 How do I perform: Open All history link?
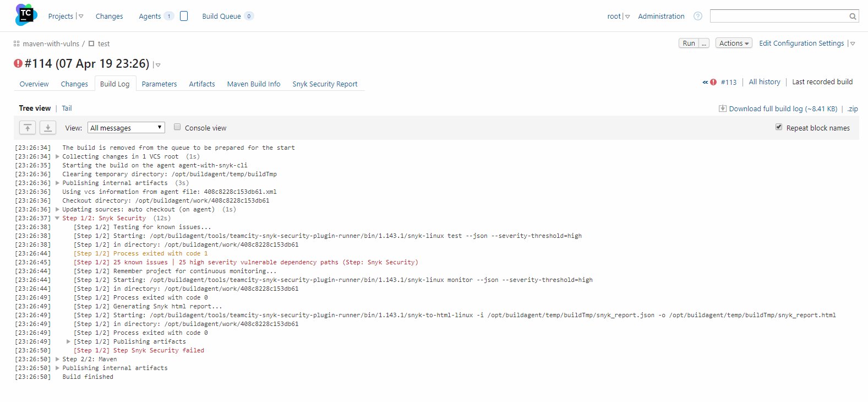point(765,82)
